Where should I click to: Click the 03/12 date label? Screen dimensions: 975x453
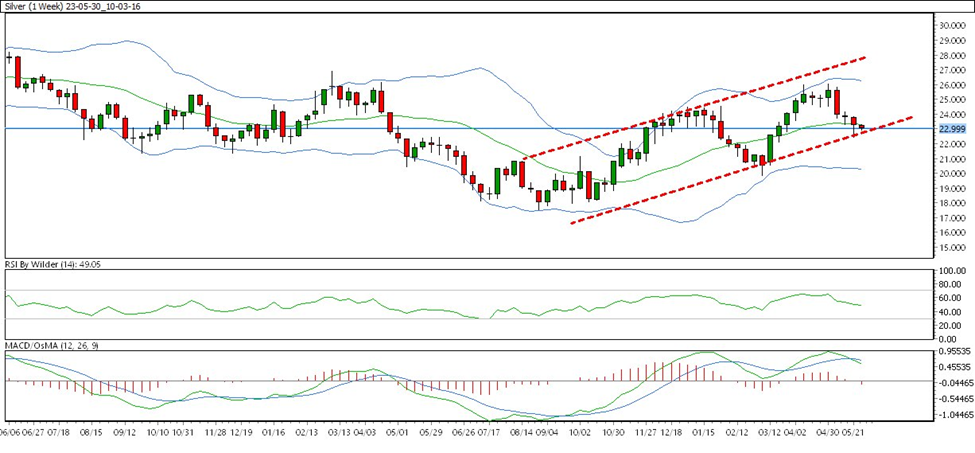[x=770, y=431]
